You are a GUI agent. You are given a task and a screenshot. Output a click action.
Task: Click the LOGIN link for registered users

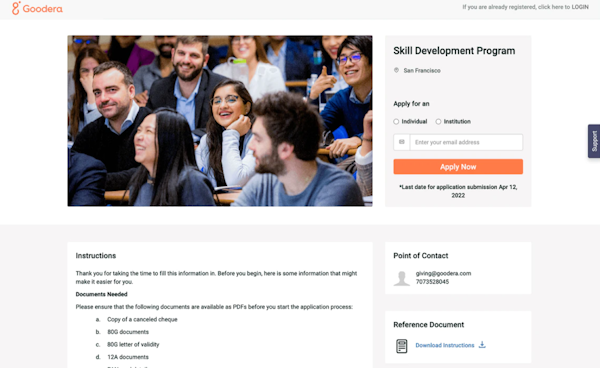pyautogui.click(x=580, y=7)
